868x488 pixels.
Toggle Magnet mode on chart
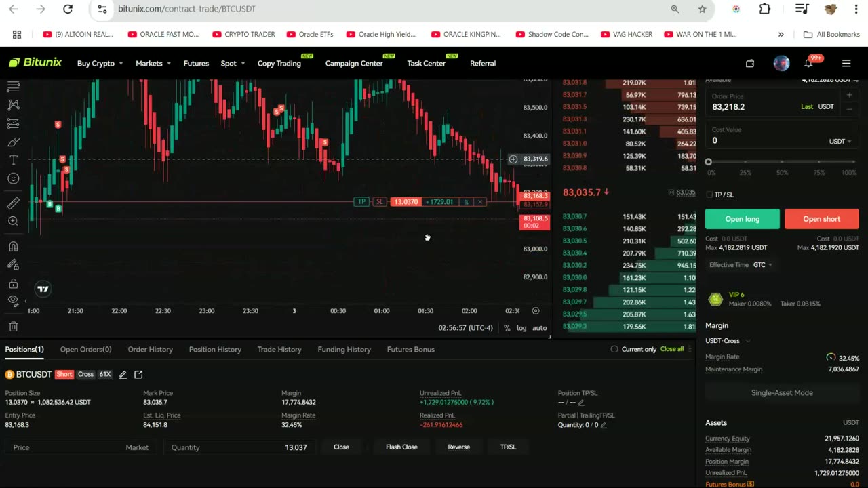pos(13,247)
